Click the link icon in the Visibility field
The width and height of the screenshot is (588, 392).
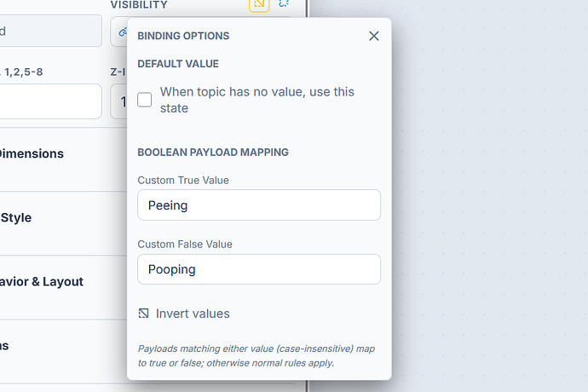pyautogui.click(x=123, y=32)
